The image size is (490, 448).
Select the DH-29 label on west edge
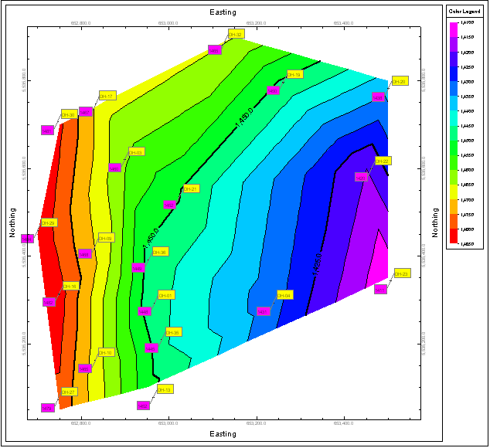click(x=49, y=222)
